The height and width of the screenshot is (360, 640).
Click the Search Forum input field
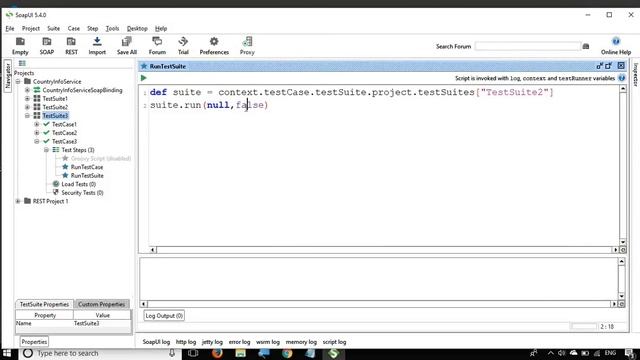tap(527, 47)
